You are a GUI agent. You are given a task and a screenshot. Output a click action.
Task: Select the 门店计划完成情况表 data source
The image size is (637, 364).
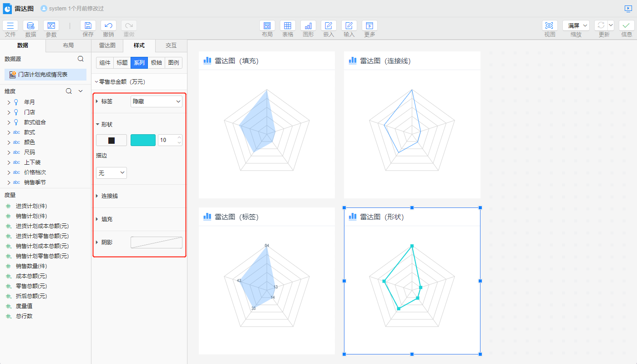[x=43, y=75]
